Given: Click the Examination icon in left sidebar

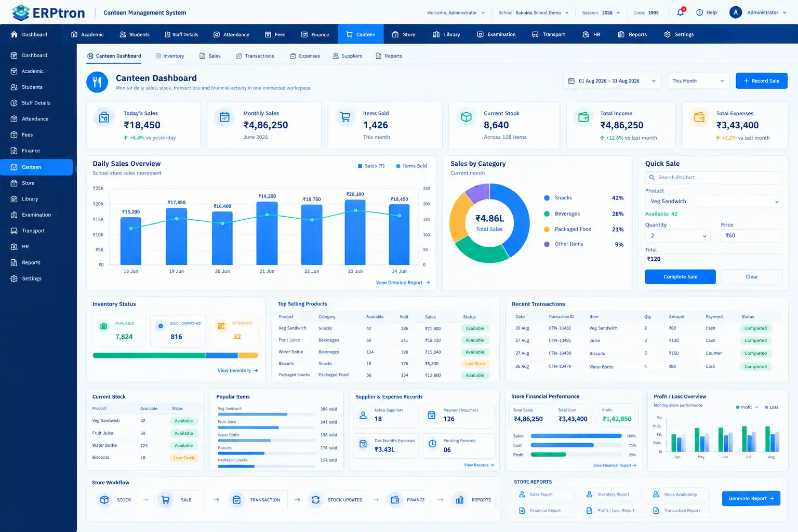Looking at the screenshot, I should pyautogui.click(x=14, y=215).
